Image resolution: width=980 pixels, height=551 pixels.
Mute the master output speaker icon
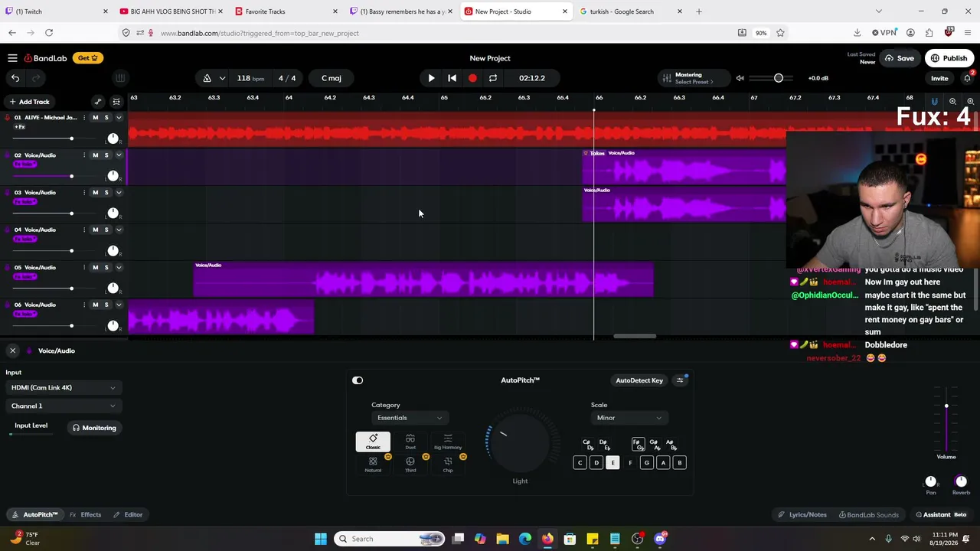point(740,78)
